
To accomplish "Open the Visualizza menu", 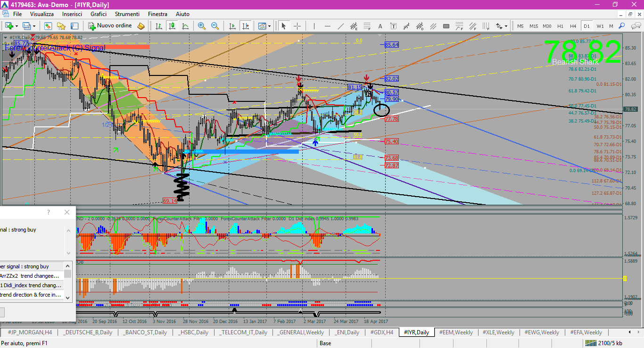I will point(42,14).
